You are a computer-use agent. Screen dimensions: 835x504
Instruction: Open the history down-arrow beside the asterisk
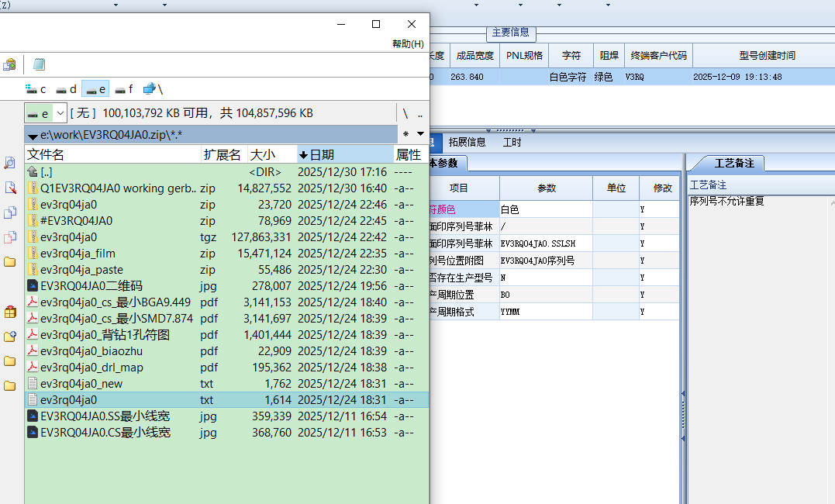coord(421,134)
